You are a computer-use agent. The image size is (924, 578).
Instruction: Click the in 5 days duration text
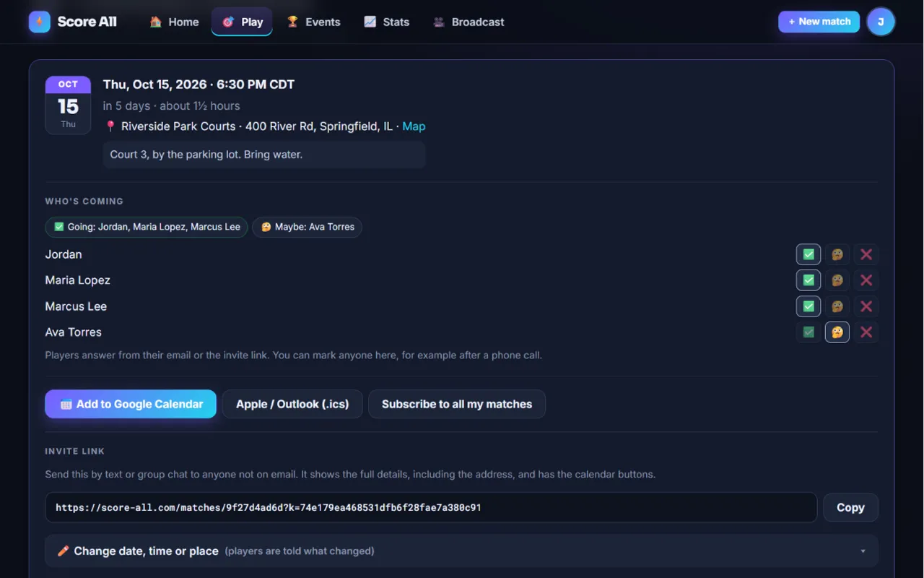tap(172, 105)
